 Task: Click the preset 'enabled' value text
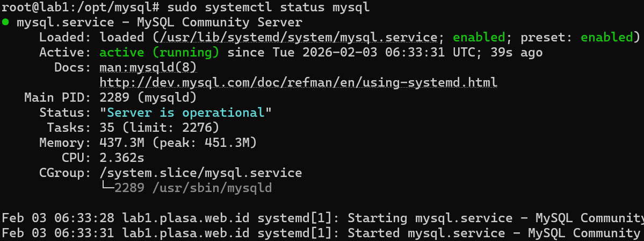[607, 38]
